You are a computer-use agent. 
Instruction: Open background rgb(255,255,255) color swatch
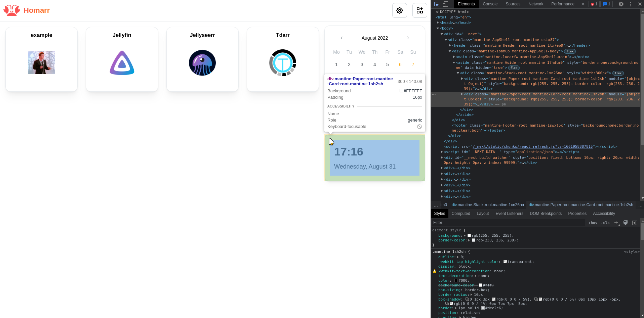[469, 235]
